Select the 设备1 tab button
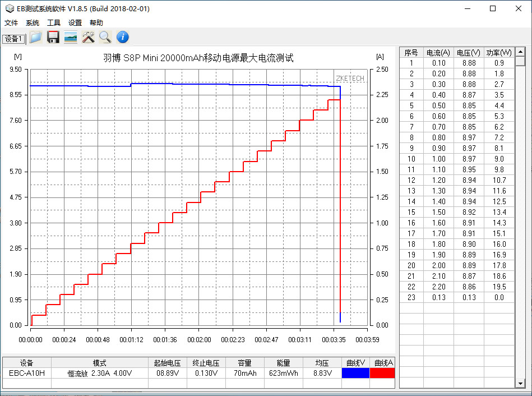The height and width of the screenshot is (396, 532). (14, 38)
